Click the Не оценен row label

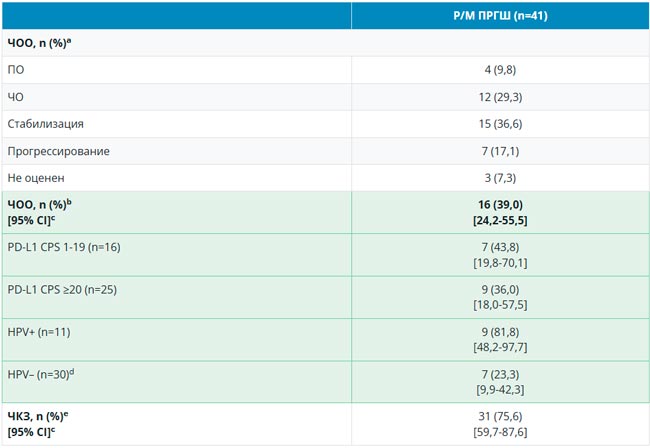tap(36, 178)
